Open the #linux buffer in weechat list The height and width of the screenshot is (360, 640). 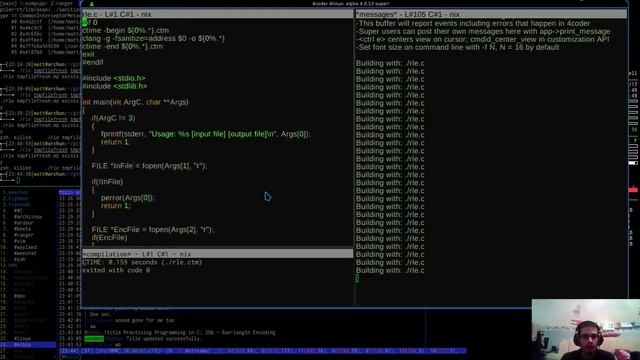click(22, 339)
